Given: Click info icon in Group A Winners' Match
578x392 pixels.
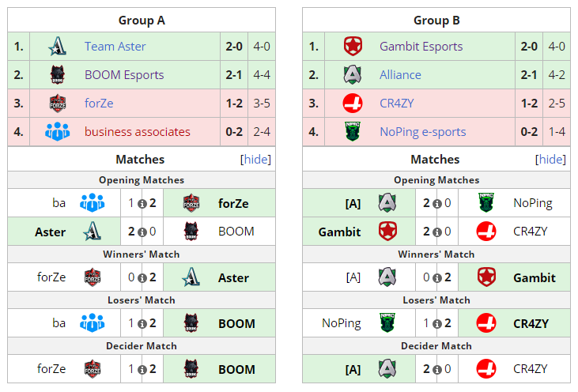Looking at the screenshot, I should (142, 278).
